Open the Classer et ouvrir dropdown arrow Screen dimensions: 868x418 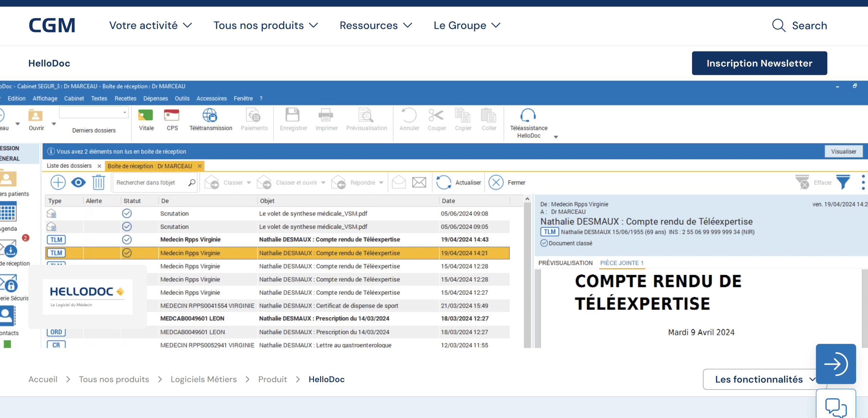[x=323, y=183]
